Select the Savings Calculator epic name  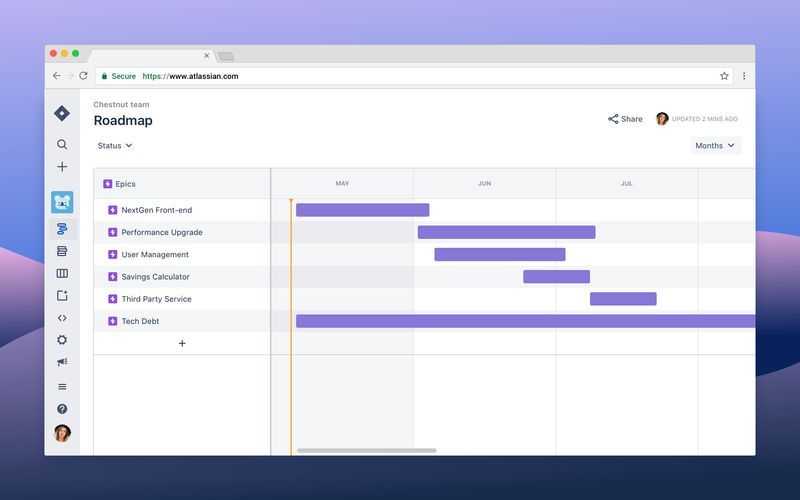(x=155, y=277)
